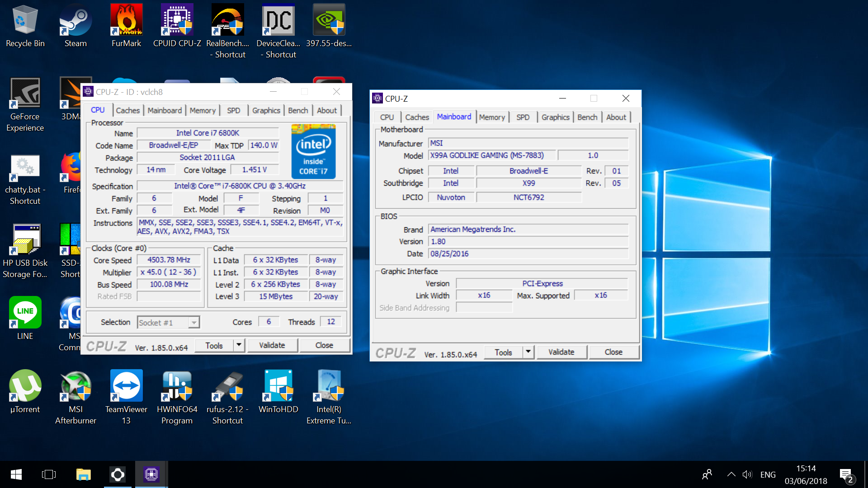Open the Action Center notifications icon
Viewport: 868px width, 488px height.
(x=846, y=475)
